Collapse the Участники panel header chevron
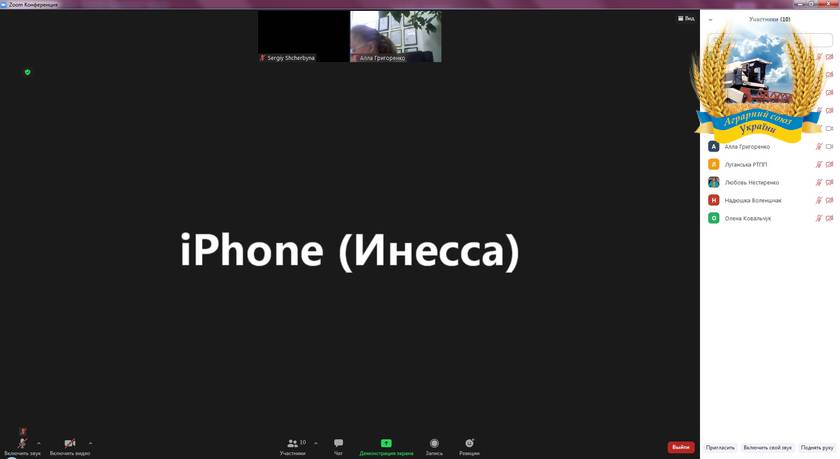840x459 pixels. 710,20
